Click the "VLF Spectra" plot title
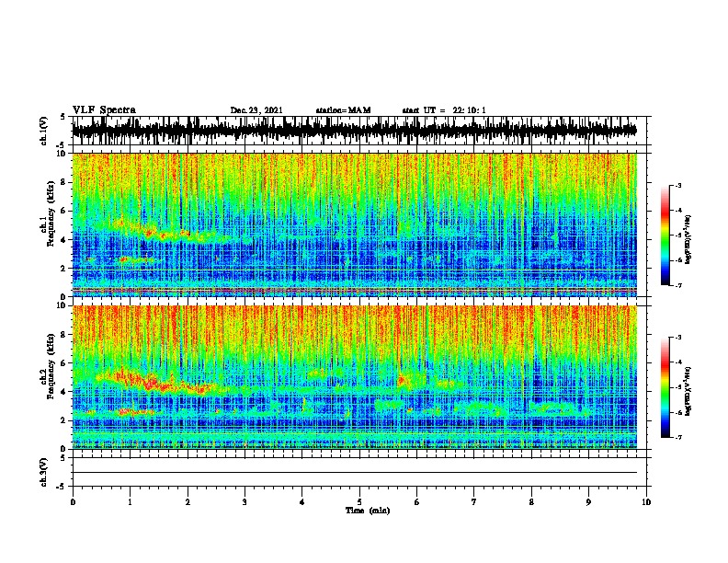Viewport: 728px width, 563px height. coord(104,110)
